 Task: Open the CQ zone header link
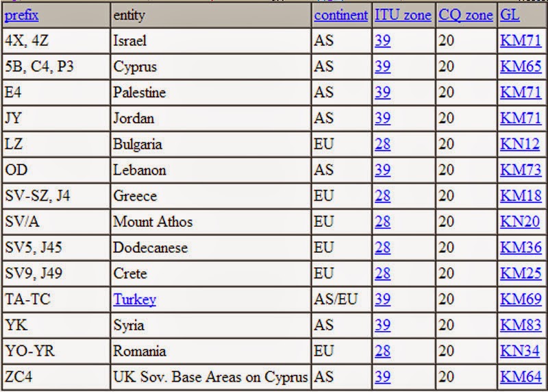(466, 15)
